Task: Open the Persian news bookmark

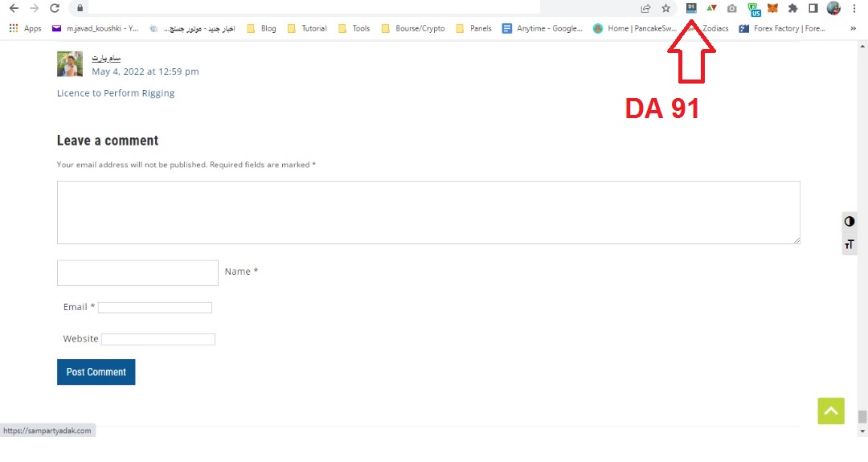Action: (x=192, y=28)
